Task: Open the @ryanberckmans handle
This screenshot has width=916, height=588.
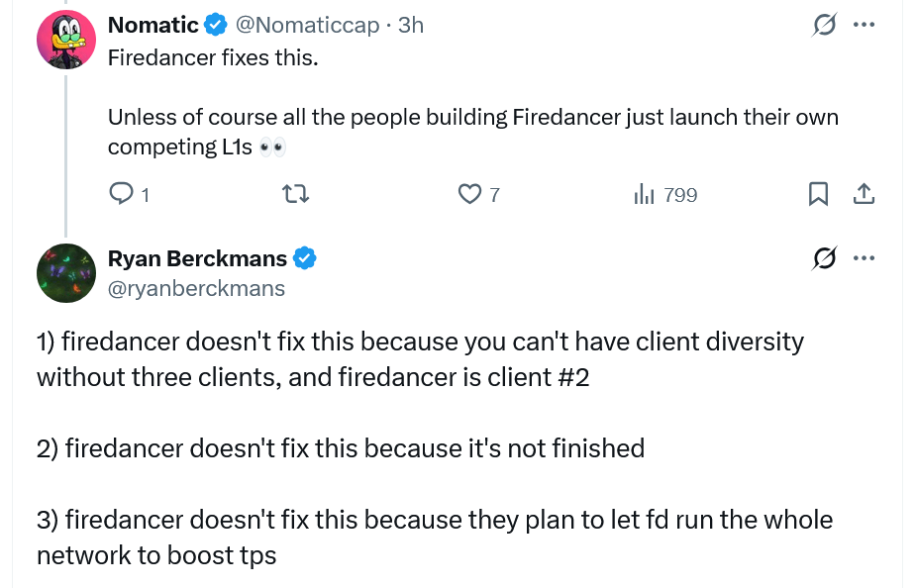Action: pyautogui.click(x=196, y=288)
